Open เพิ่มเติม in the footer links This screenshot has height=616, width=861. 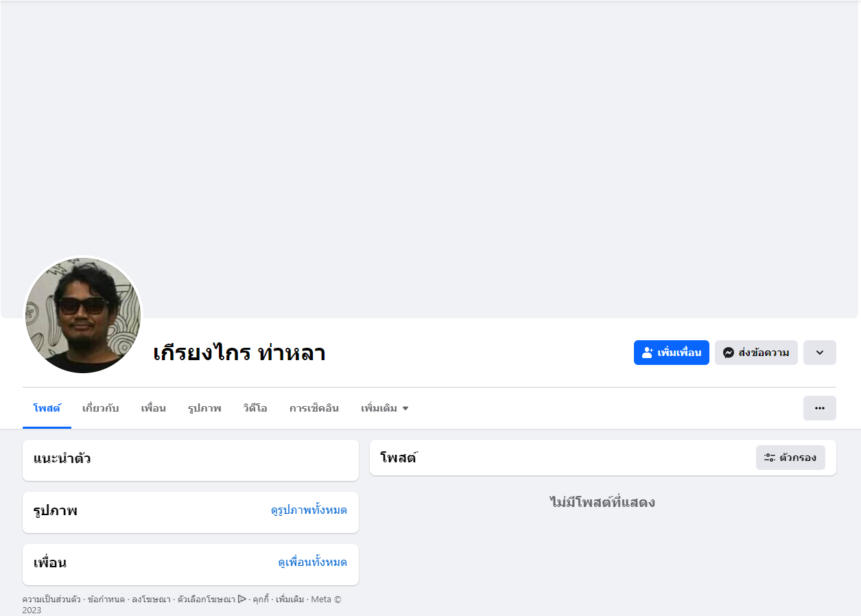(290, 600)
